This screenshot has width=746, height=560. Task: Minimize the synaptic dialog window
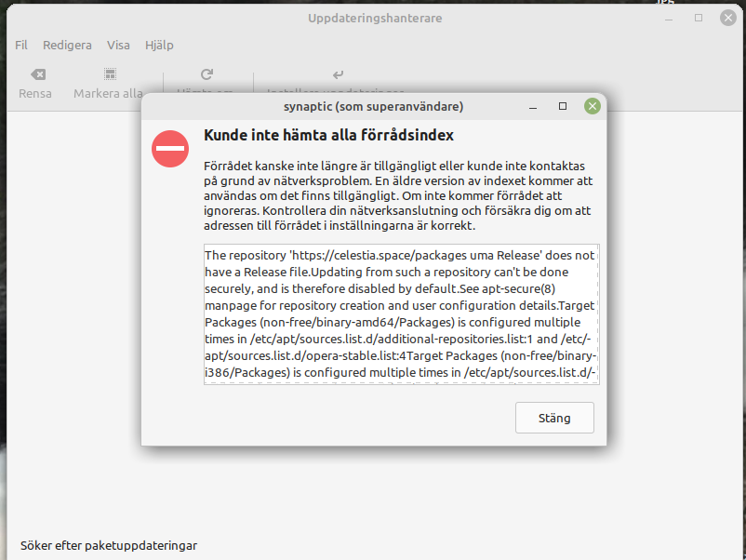pos(533,106)
